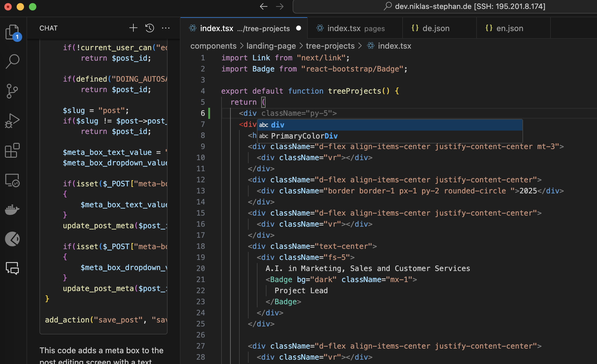Viewport: 597px width, 364px height.
Task: Click "next/link" import string
Action: [x=321, y=58]
